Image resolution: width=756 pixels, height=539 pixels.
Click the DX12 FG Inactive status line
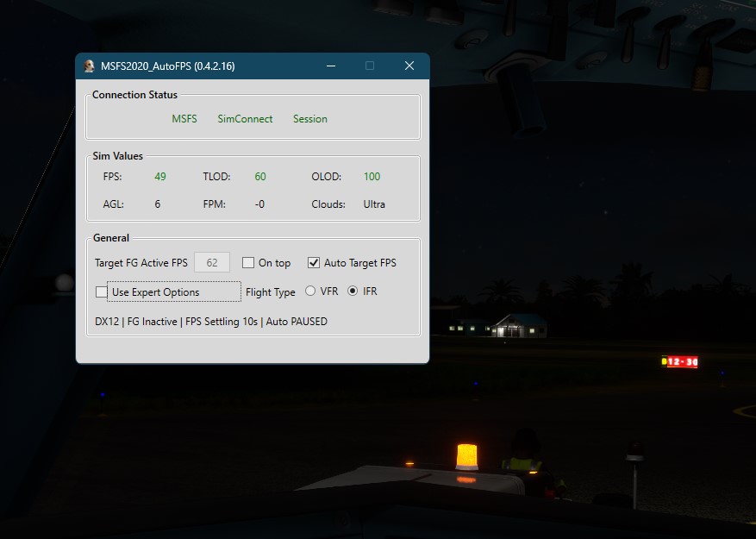(x=211, y=322)
